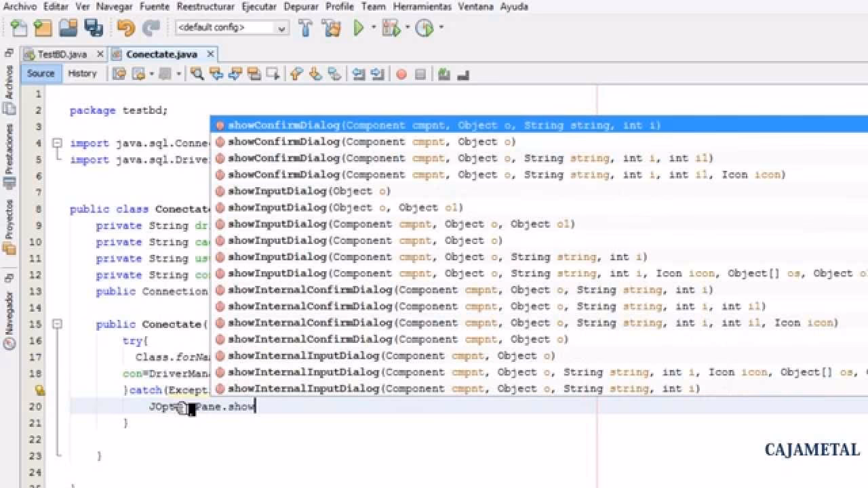The height and width of the screenshot is (488, 868).
Task: Select showInputDialog(Object o, Object o1) suggestion
Action: [x=538, y=207]
